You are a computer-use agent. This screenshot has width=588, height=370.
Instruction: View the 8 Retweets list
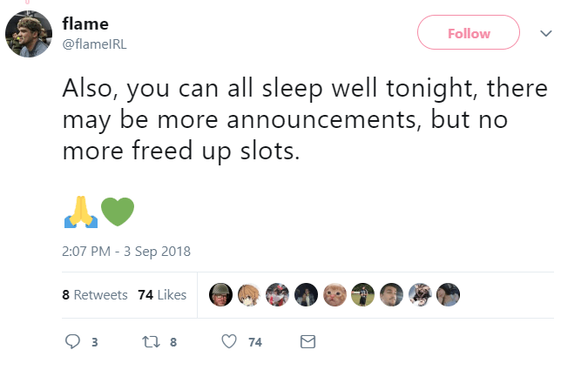[x=95, y=295]
